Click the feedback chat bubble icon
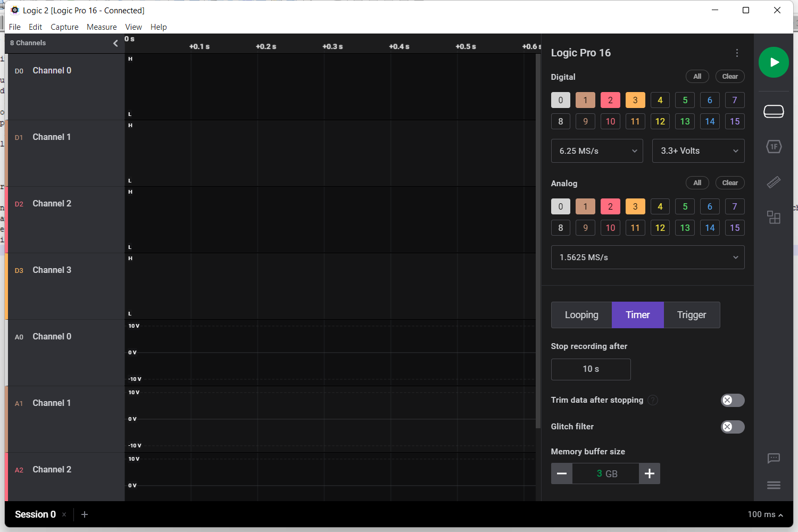 click(x=774, y=458)
